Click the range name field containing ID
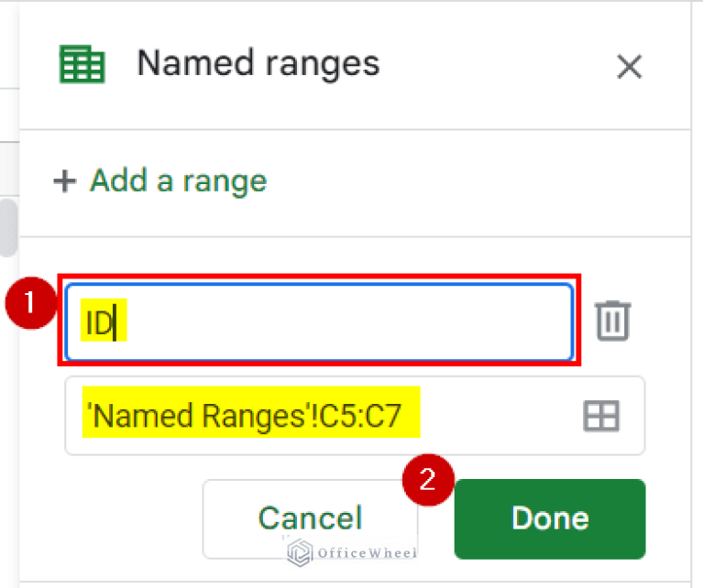Image resolution: width=703 pixels, height=588 pixels. [x=319, y=321]
